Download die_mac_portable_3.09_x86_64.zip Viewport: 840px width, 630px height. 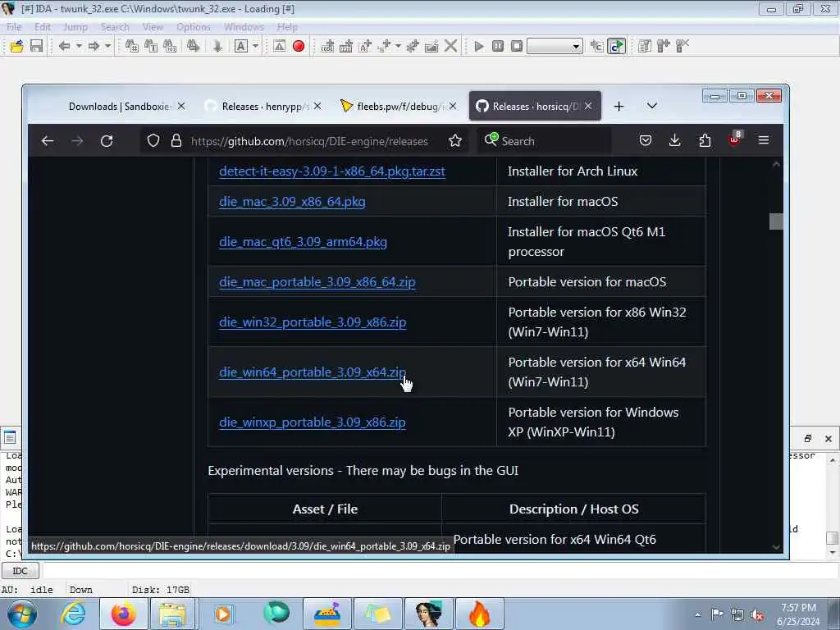tap(317, 282)
